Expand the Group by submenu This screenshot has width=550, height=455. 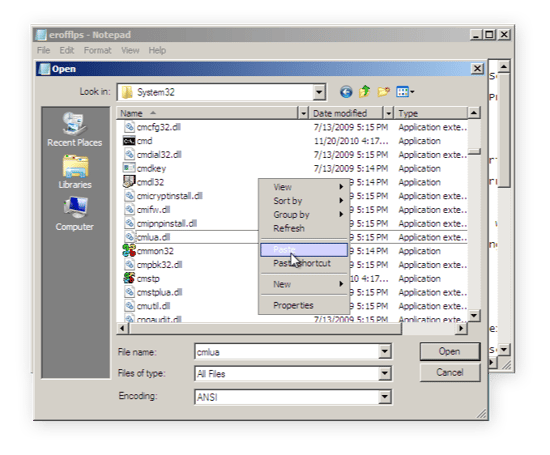point(304,214)
